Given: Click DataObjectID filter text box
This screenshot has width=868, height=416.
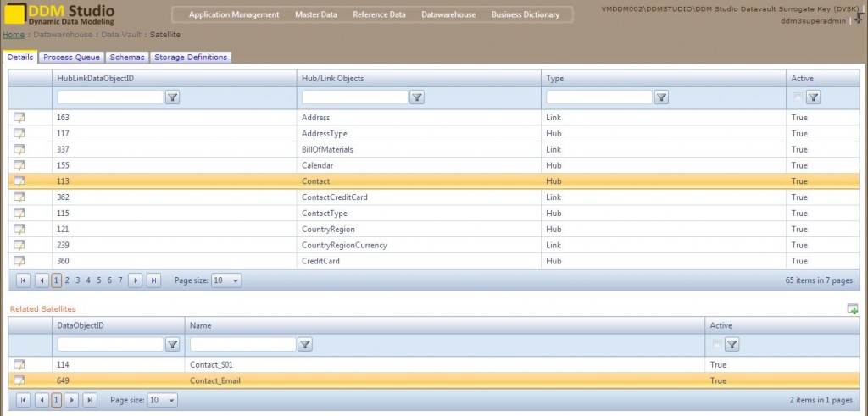Looking at the screenshot, I should coord(111,345).
